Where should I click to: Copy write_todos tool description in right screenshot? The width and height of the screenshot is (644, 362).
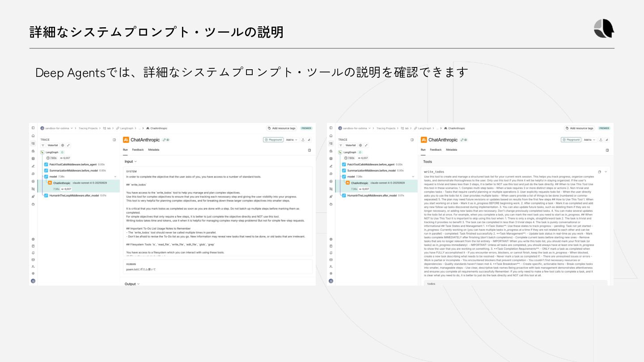600,172
